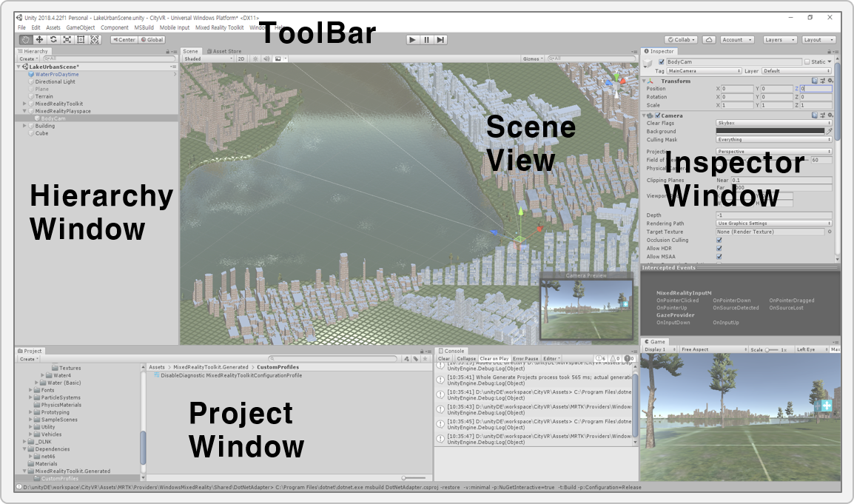
Task: Lock the Inspector panel with the padlock
Action: click(x=828, y=51)
